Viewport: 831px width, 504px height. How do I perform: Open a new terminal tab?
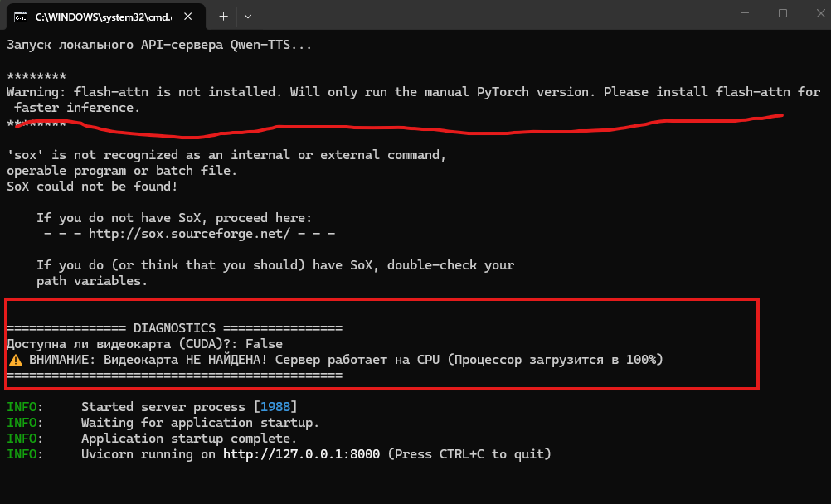[223, 17]
